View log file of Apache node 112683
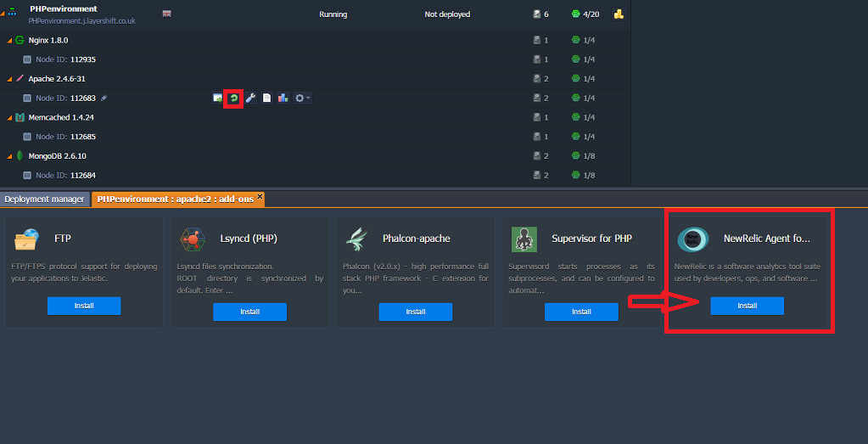 pyautogui.click(x=266, y=98)
